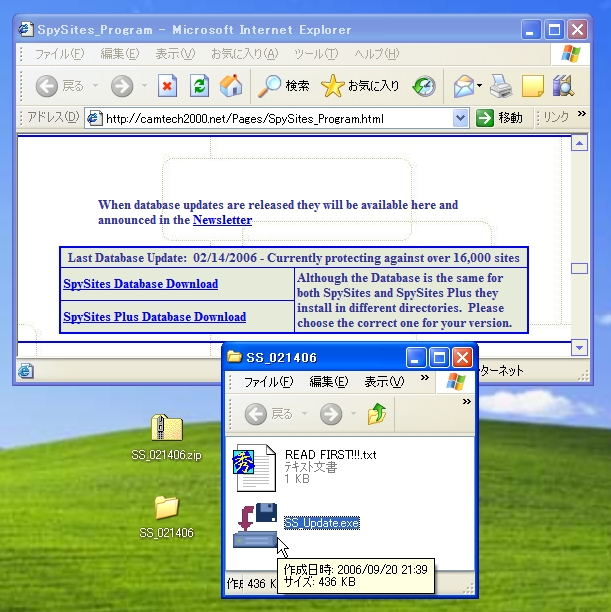Screen dimensions: 611x612
Task: Open the Forward history dropdown in IE
Action: click(x=144, y=86)
